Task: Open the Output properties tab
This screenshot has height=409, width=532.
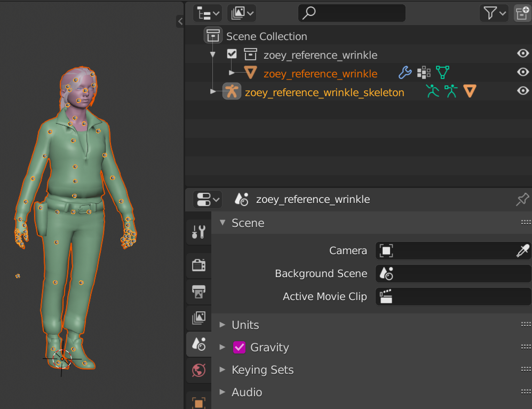Action: coord(198,292)
